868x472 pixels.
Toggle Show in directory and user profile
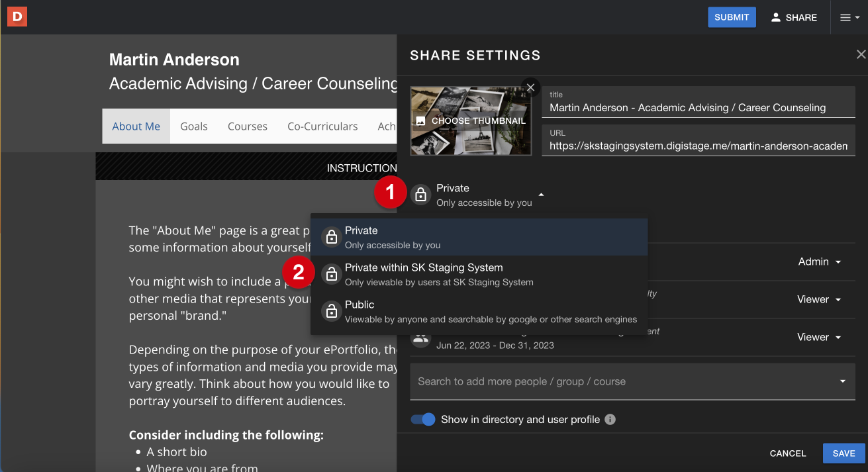point(422,420)
